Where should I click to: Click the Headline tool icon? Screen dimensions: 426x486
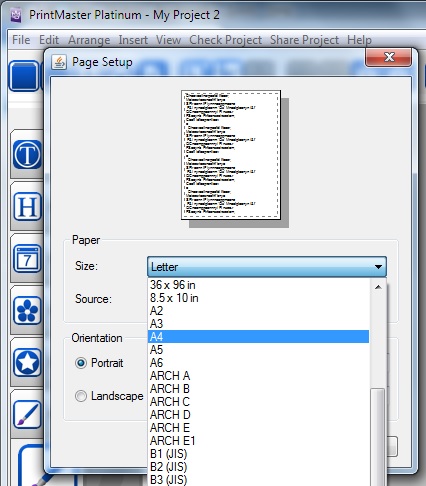[27, 207]
